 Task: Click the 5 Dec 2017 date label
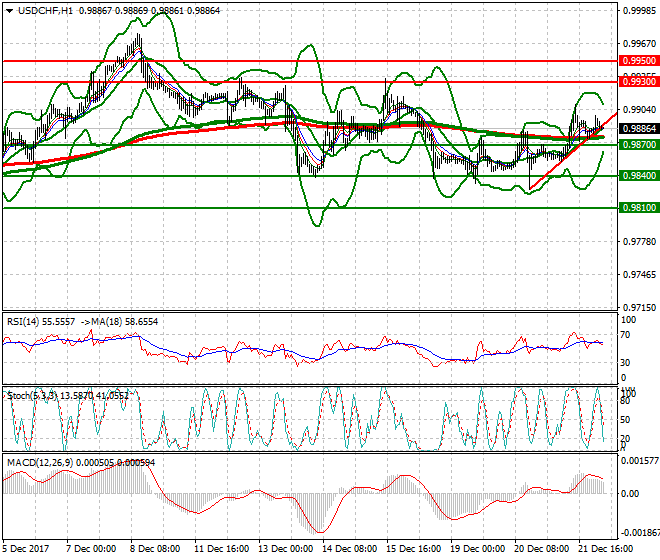[x=26, y=549]
